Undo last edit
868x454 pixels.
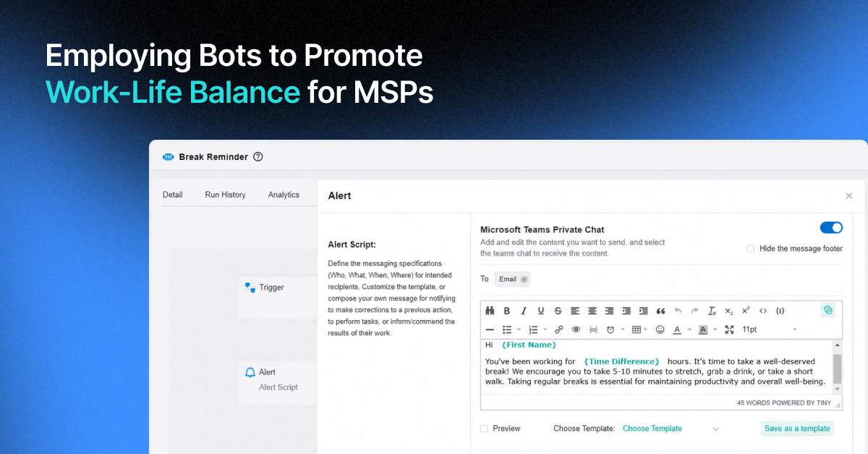[x=678, y=311]
